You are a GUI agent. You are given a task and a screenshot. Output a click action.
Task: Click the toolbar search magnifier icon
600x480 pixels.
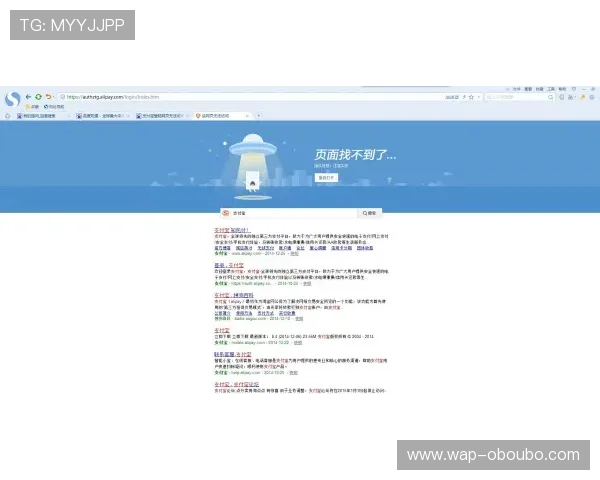pos(550,97)
